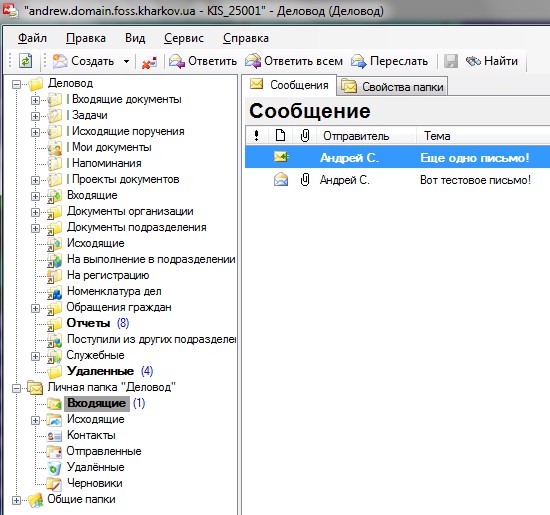
Task: Click the На регистрацию folder icon
Action: [x=55, y=276]
